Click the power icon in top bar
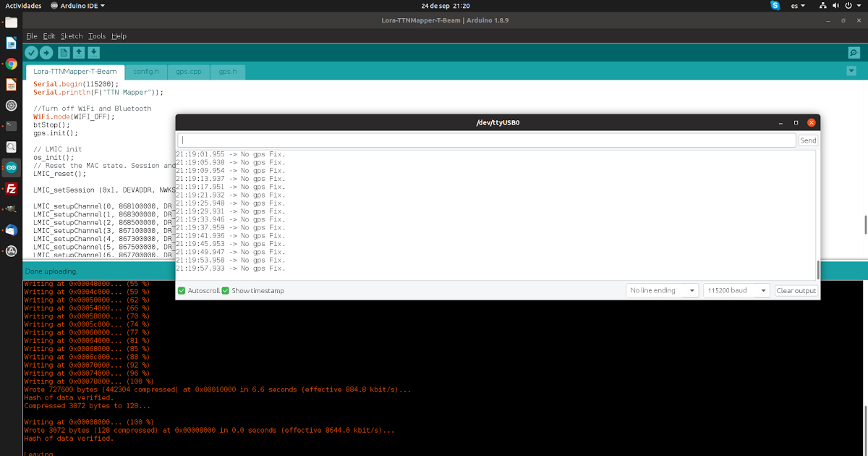The width and height of the screenshot is (868, 456). (x=849, y=5)
